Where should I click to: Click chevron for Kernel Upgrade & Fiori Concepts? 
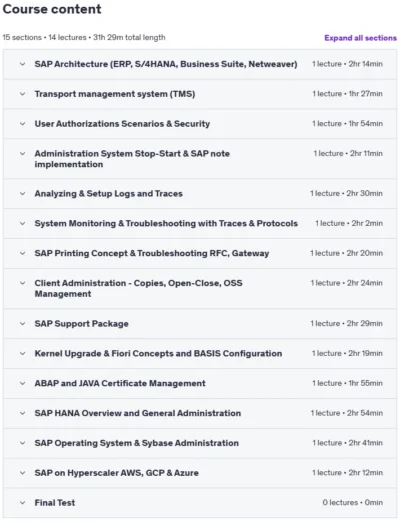pos(22,353)
